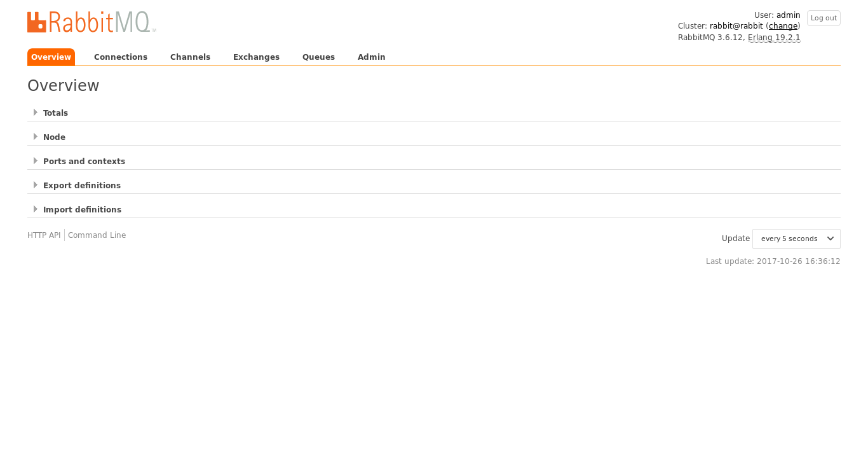This screenshot has height=456, width=868.
Task: Open the Exchanges tab
Action: (x=256, y=57)
